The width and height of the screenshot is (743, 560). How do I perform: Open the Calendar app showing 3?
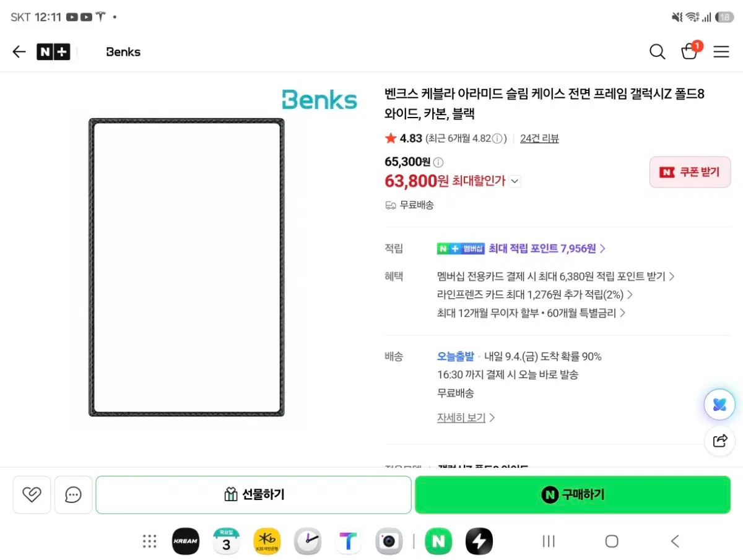click(x=226, y=541)
